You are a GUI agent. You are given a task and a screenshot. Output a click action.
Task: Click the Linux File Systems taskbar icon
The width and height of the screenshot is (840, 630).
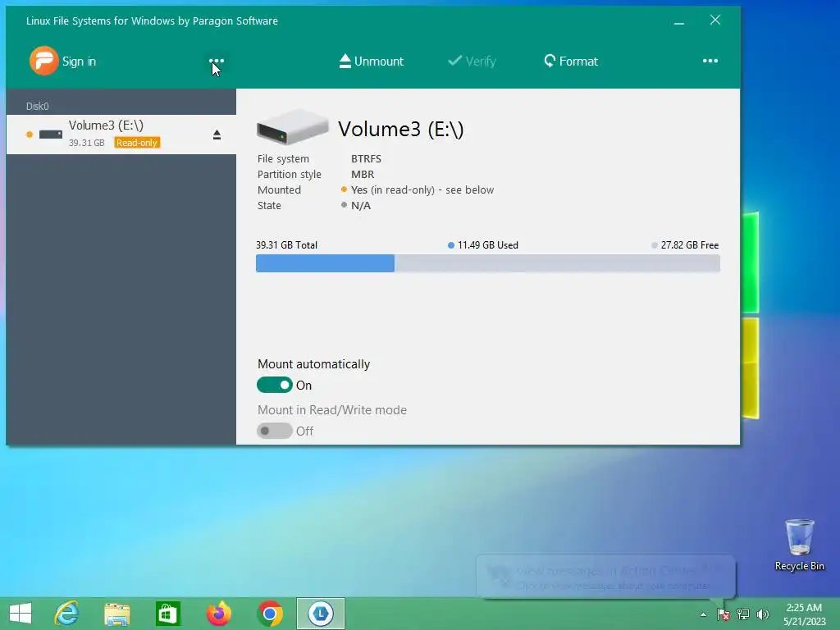321,614
